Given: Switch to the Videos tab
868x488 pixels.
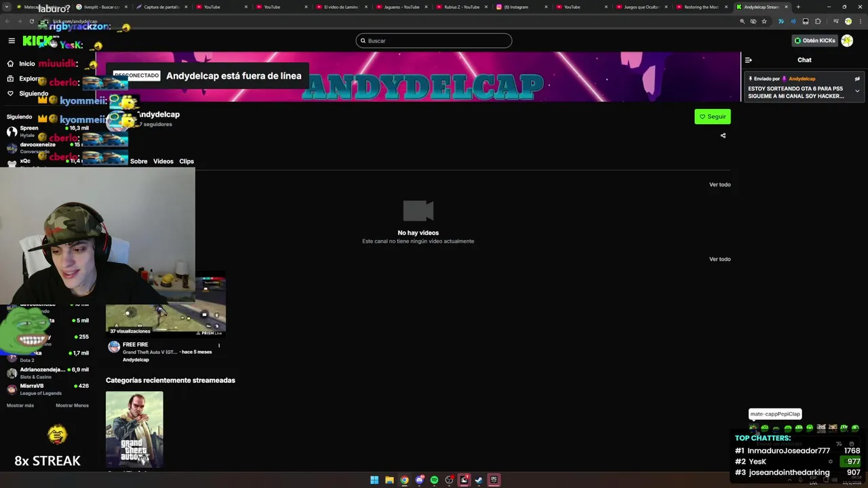Looking at the screenshot, I should 163,161.
